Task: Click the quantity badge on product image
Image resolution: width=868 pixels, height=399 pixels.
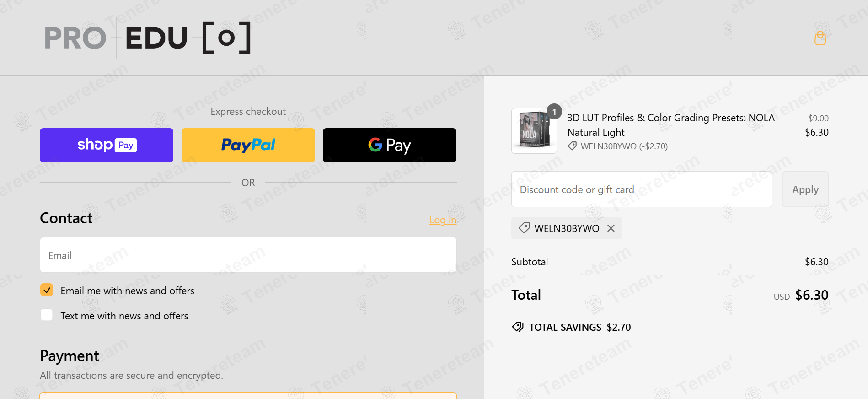Action: coord(554,112)
